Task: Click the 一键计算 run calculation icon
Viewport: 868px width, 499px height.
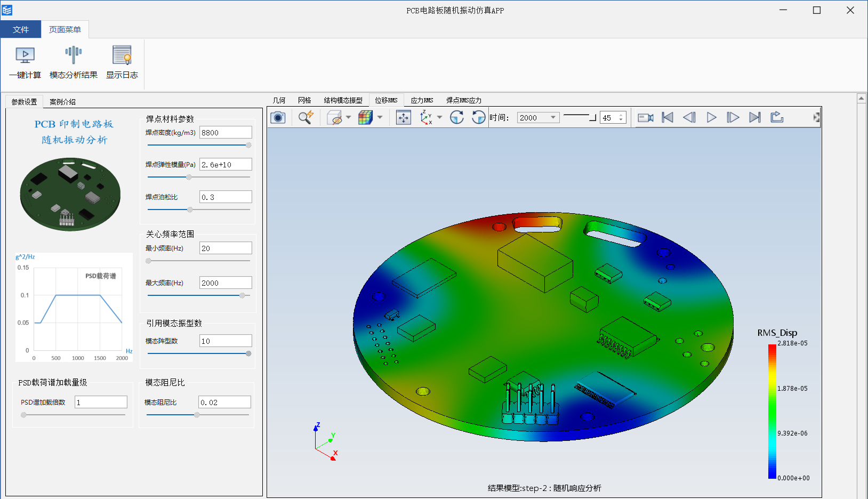Action: [25, 55]
